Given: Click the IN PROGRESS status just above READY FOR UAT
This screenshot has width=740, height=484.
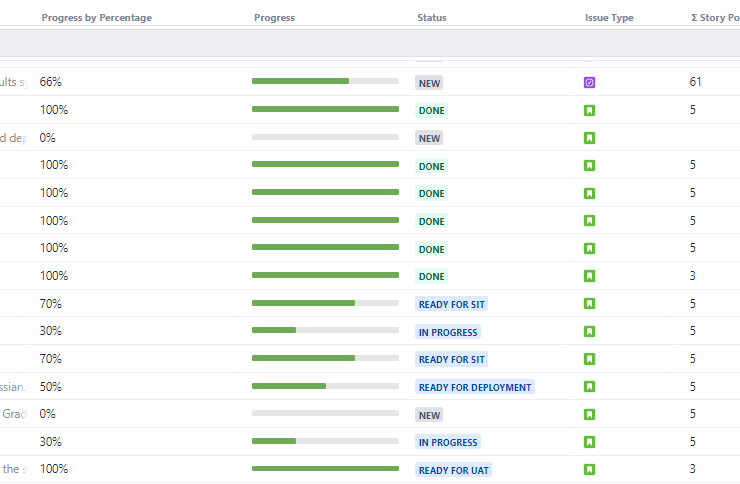Looking at the screenshot, I should pyautogui.click(x=448, y=442).
